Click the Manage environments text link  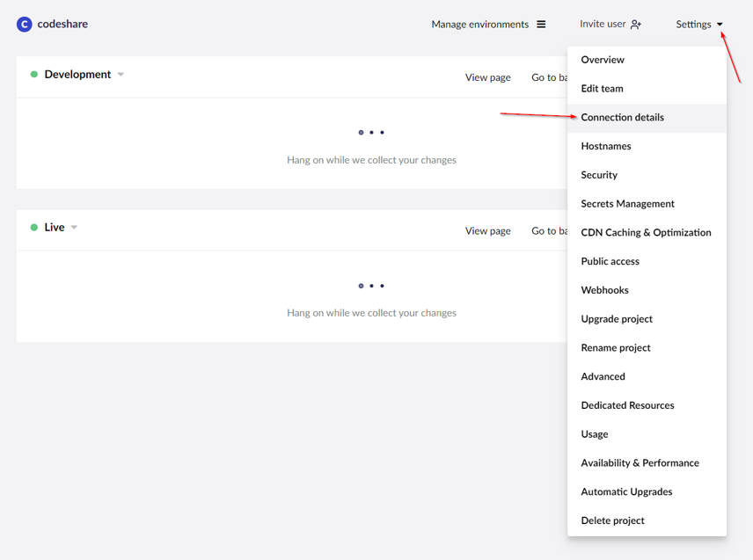pos(479,25)
